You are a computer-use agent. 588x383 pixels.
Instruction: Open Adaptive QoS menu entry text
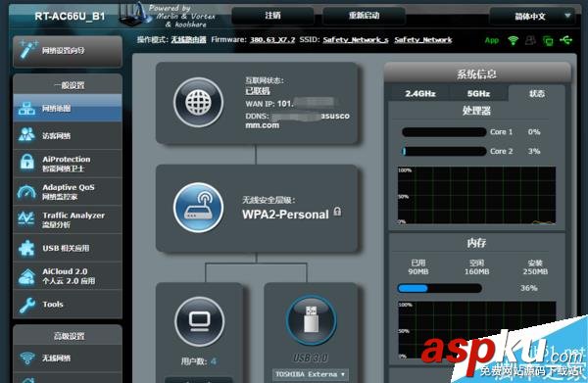pyautogui.click(x=69, y=187)
